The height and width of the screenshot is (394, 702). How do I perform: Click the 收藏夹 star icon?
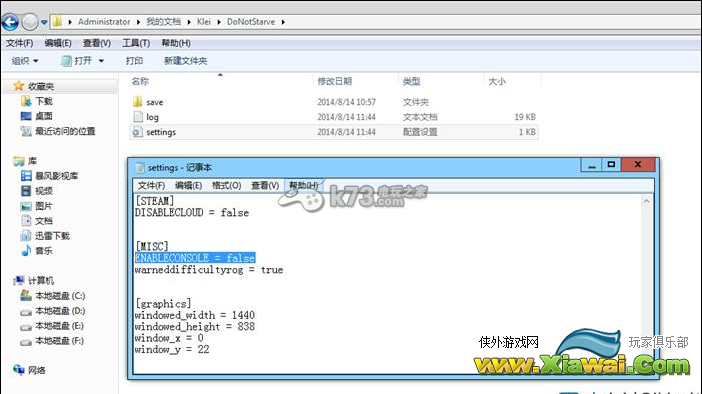click(18, 86)
